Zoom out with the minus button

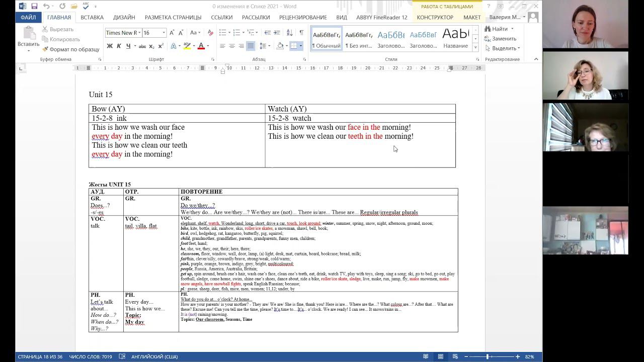[x=466, y=356]
